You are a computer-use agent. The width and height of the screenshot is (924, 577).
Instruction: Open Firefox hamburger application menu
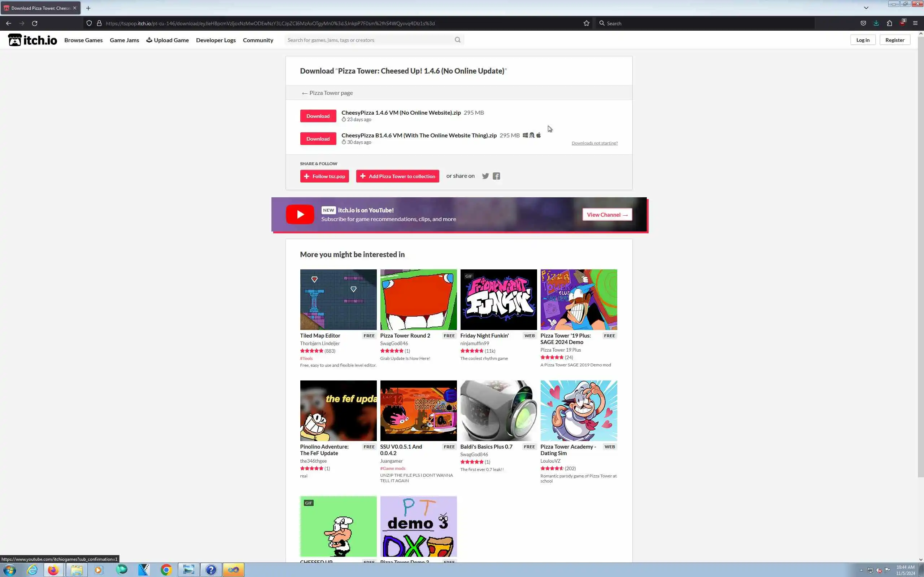pos(915,23)
